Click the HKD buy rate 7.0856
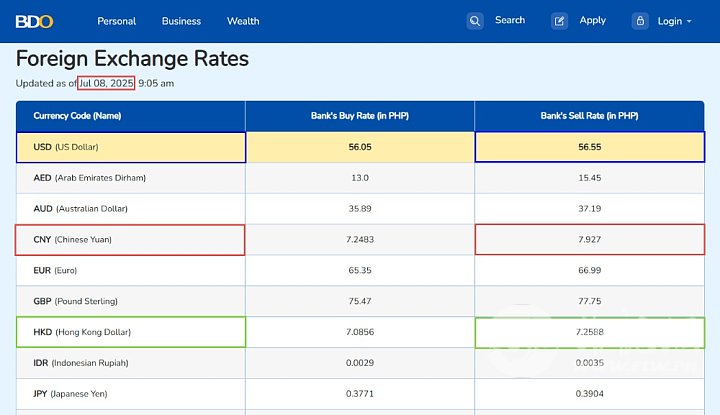This screenshot has width=720, height=415. pos(360,332)
